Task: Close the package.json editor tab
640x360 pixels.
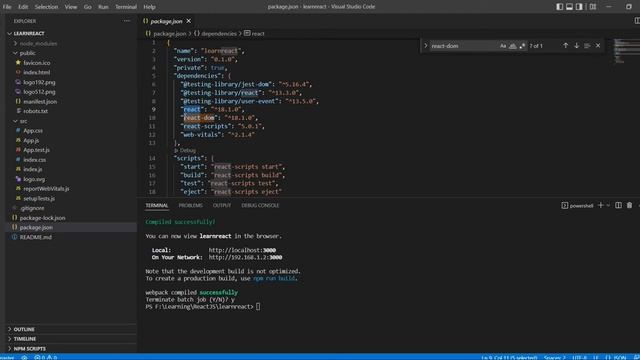Action: pyautogui.click(x=189, y=21)
